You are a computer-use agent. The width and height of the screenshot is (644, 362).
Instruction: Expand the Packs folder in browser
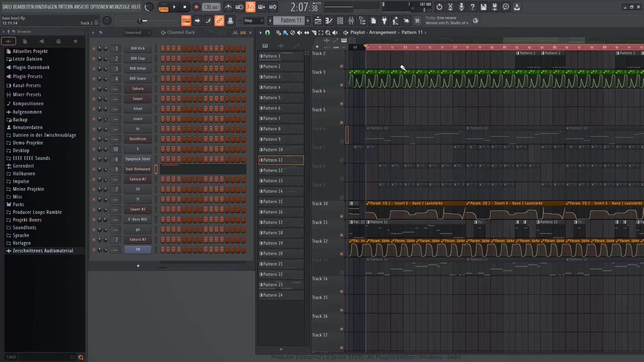pyautogui.click(x=18, y=204)
